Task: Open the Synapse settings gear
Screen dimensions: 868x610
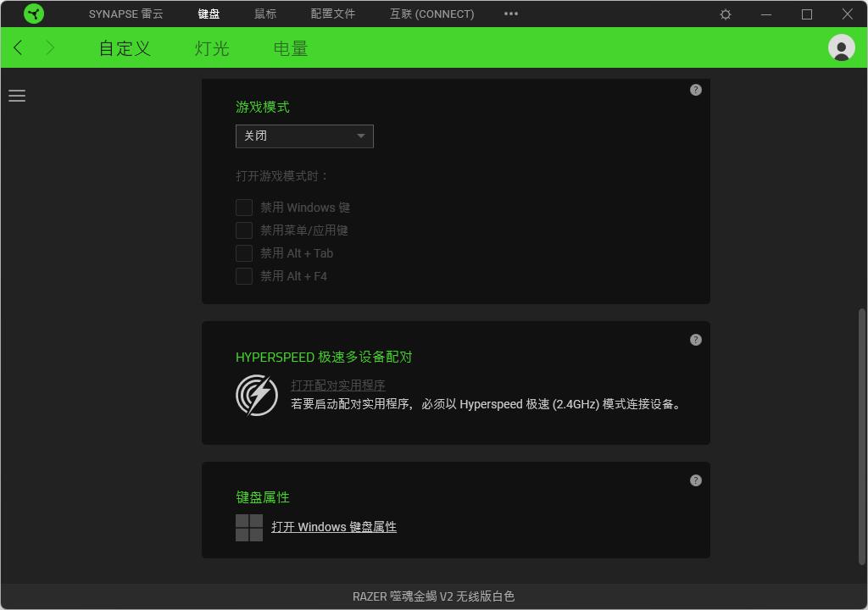Action: [x=725, y=14]
